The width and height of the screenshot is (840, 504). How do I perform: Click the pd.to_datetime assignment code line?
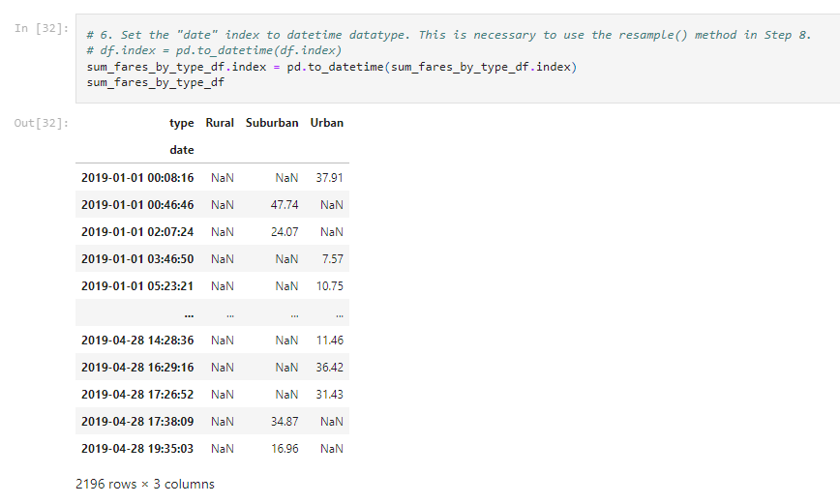pyautogui.click(x=332, y=67)
